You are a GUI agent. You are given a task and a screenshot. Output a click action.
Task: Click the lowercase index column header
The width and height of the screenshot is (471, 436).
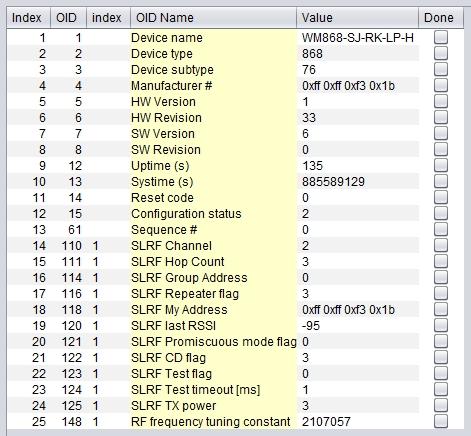coord(108,18)
